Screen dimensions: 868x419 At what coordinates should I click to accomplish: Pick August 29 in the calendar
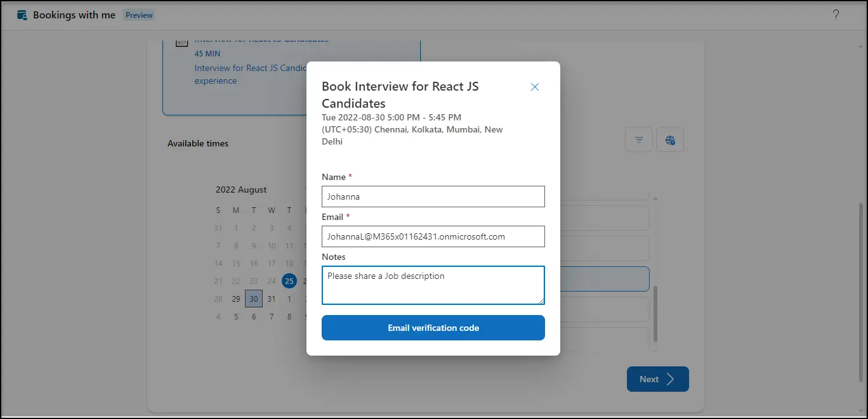(236, 299)
